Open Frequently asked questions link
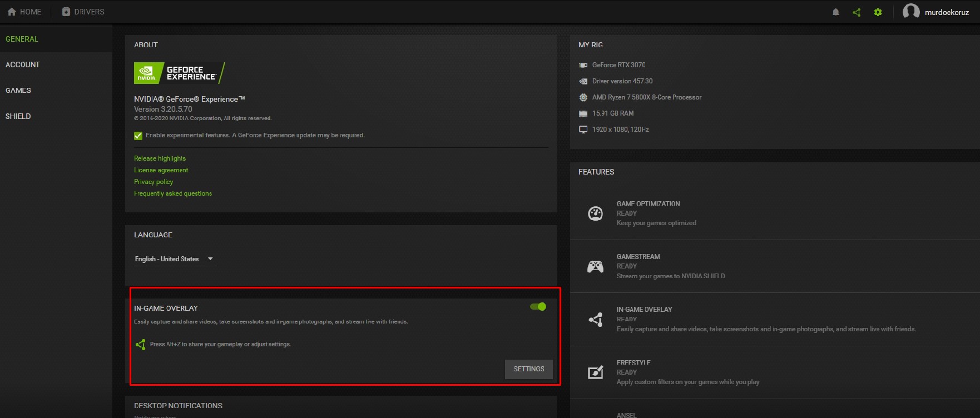The height and width of the screenshot is (418, 980). coord(173,193)
